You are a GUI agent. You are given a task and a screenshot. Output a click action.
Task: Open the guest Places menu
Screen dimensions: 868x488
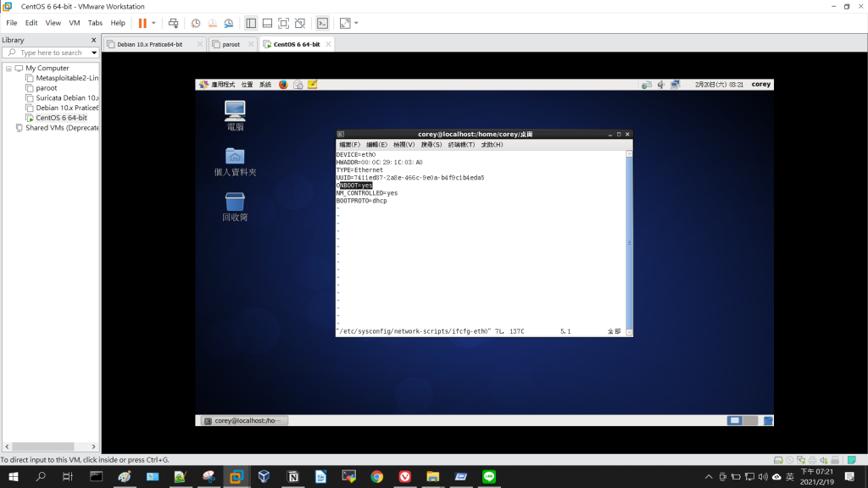[247, 85]
